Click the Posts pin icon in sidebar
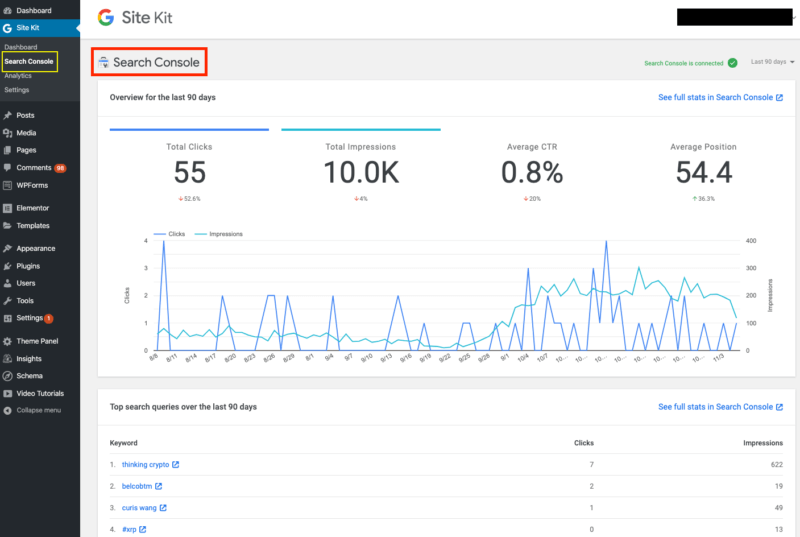The height and width of the screenshot is (537, 800). pos(8,116)
